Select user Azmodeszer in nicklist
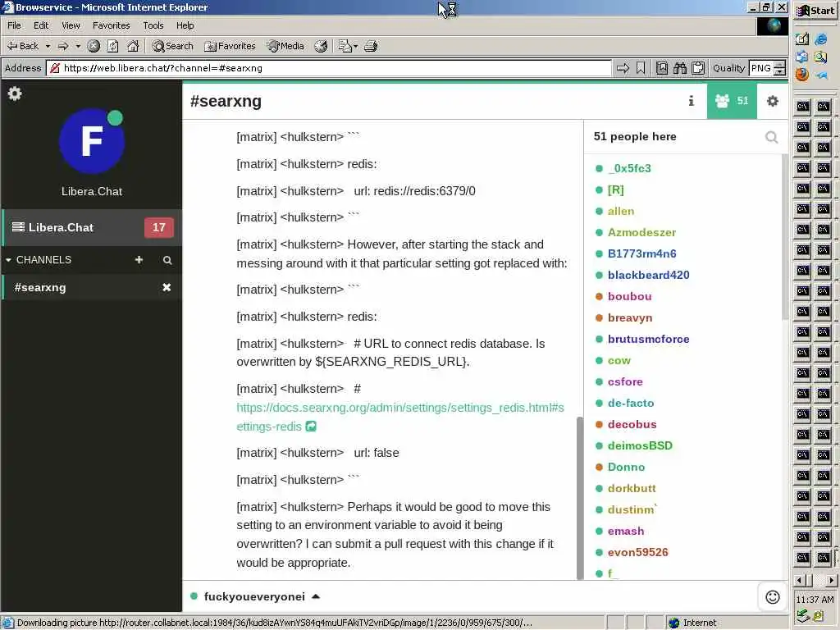 tap(641, 232)
